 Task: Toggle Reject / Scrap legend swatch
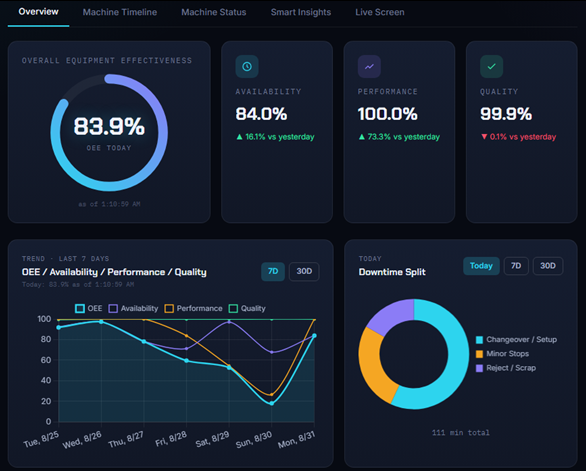click(479, 368)
